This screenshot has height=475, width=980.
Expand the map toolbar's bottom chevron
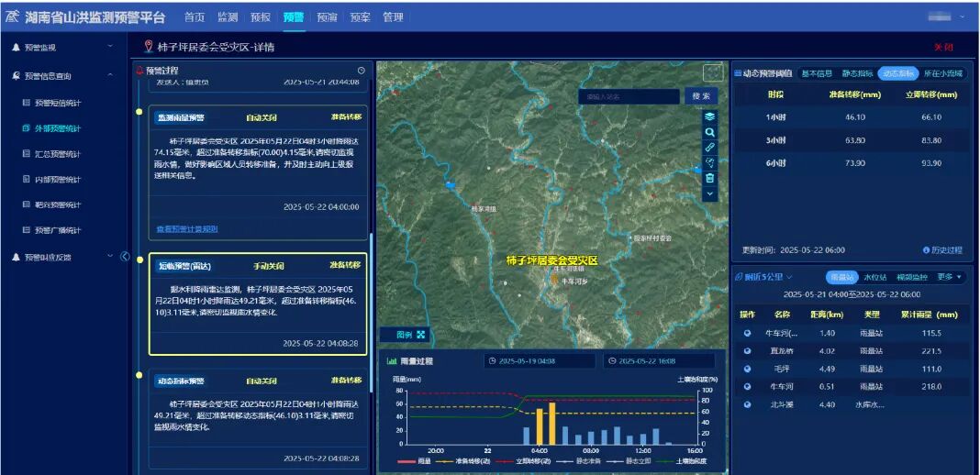[x=709, y=194]
